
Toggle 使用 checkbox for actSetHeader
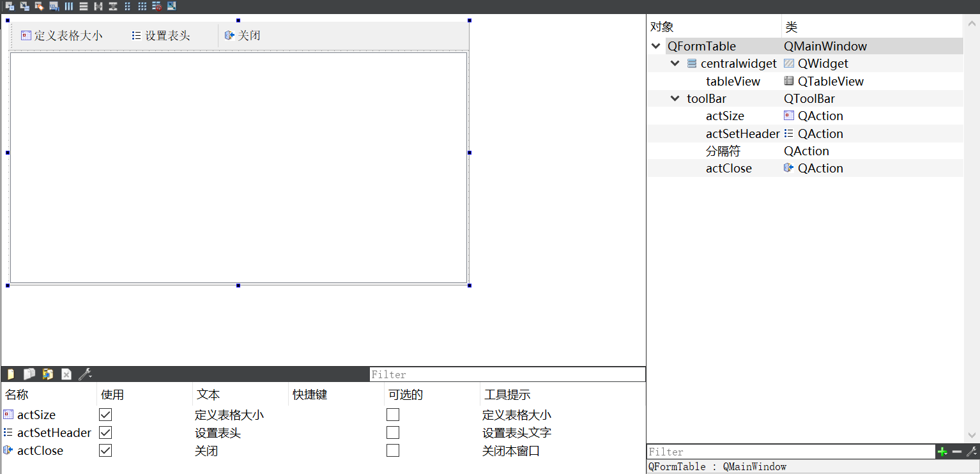tap(105, 432)
